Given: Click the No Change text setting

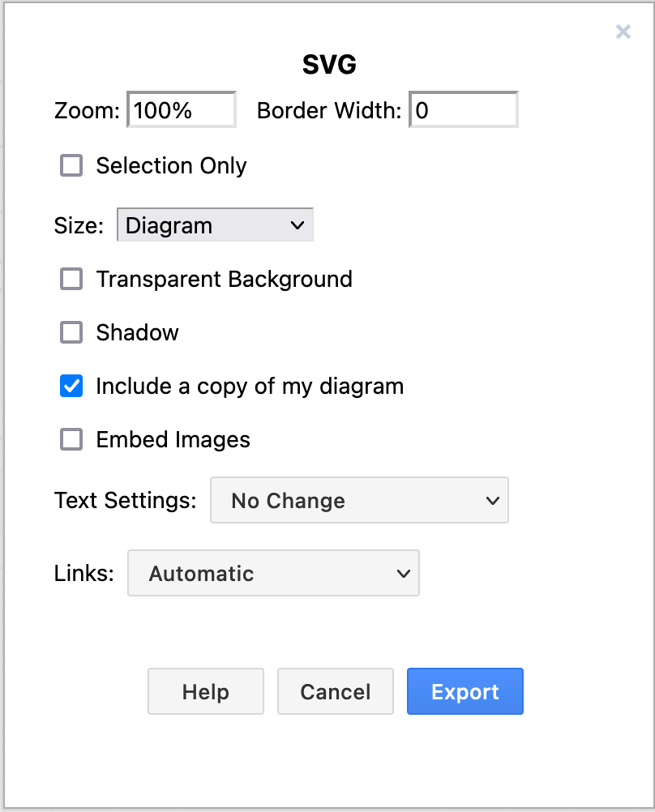Looking at the screenshot, I should coord(359,500).
